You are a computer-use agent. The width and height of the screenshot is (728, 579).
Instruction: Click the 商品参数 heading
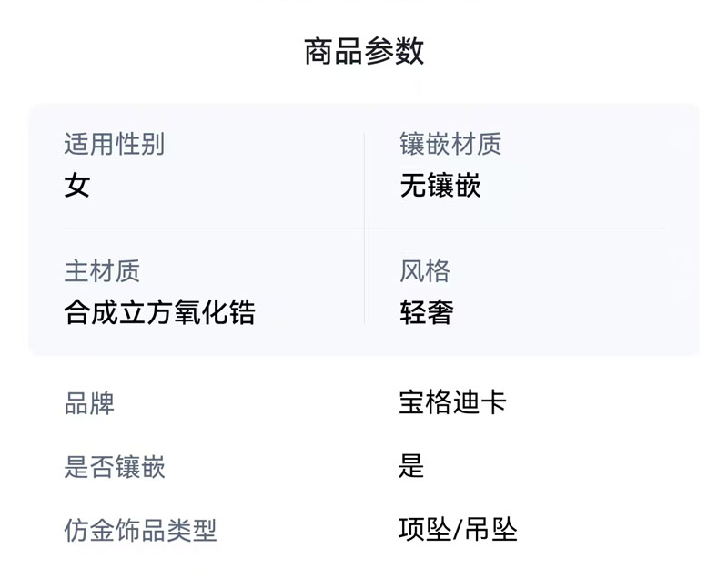coord(364,51)
